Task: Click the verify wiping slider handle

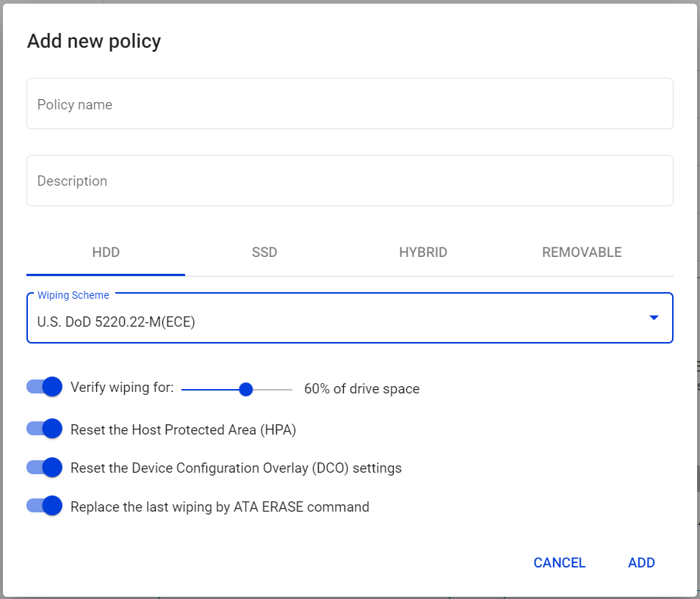Action: tap(245, 389)
